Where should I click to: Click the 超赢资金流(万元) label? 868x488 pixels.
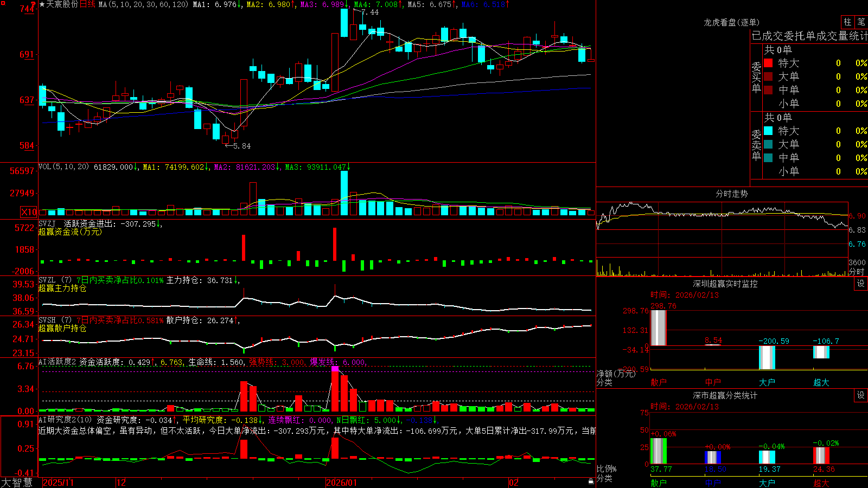coord(70,232)
